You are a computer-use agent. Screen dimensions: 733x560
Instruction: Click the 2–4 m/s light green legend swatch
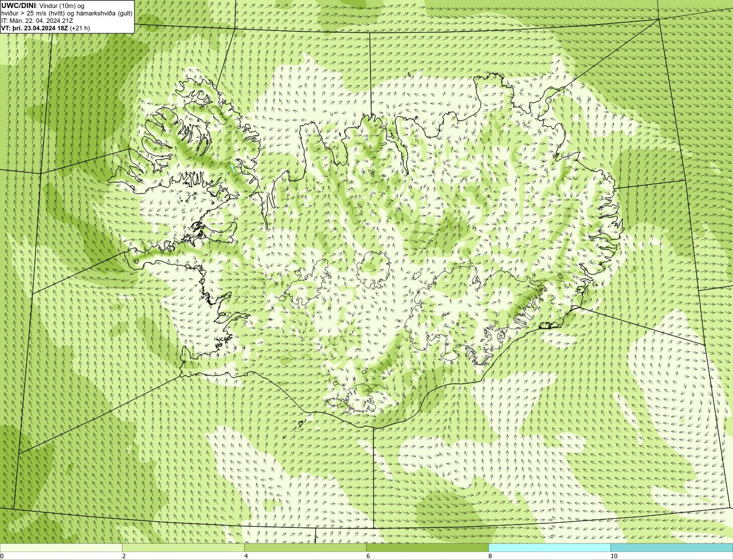183,547
